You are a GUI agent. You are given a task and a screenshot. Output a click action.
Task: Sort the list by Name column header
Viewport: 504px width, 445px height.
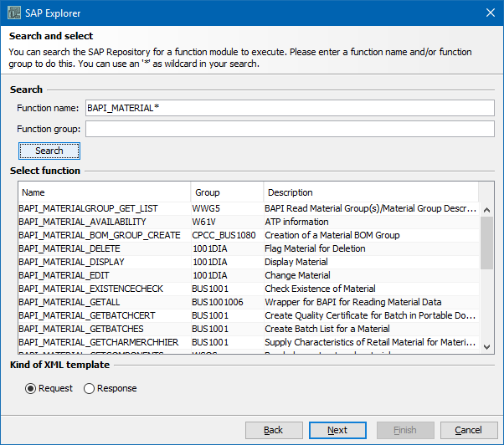(102, 192)
